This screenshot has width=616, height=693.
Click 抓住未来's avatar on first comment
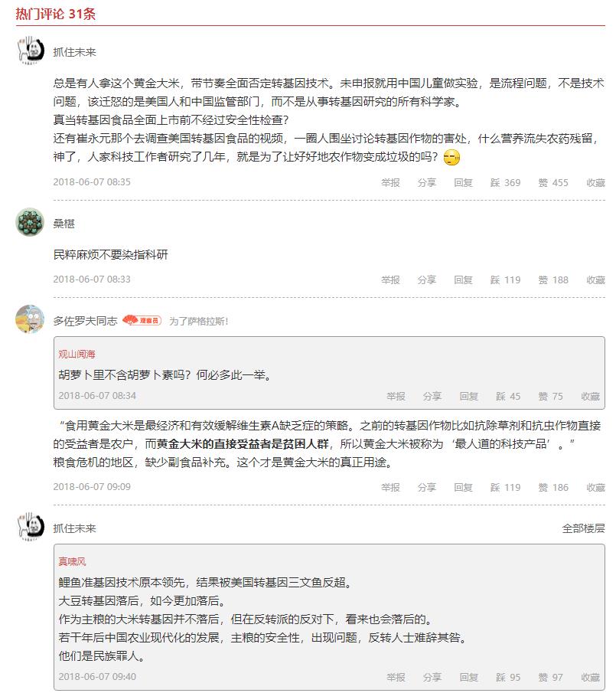pos(30,51)
